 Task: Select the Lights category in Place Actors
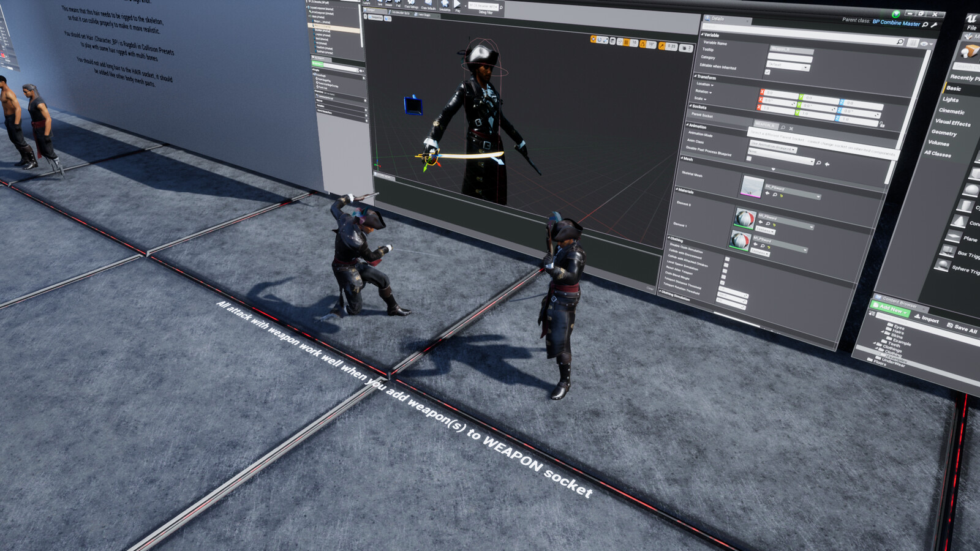click(951, 100)
